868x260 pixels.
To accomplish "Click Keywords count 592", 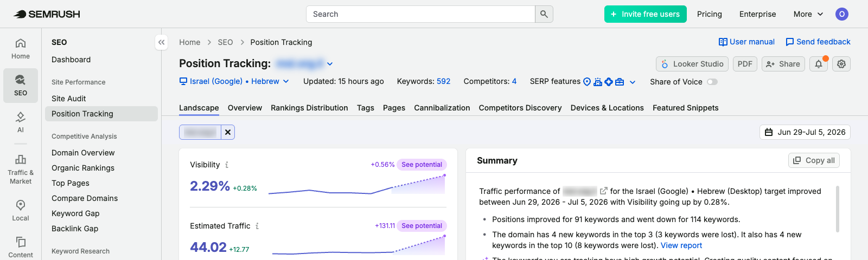I will coord(444,81).
